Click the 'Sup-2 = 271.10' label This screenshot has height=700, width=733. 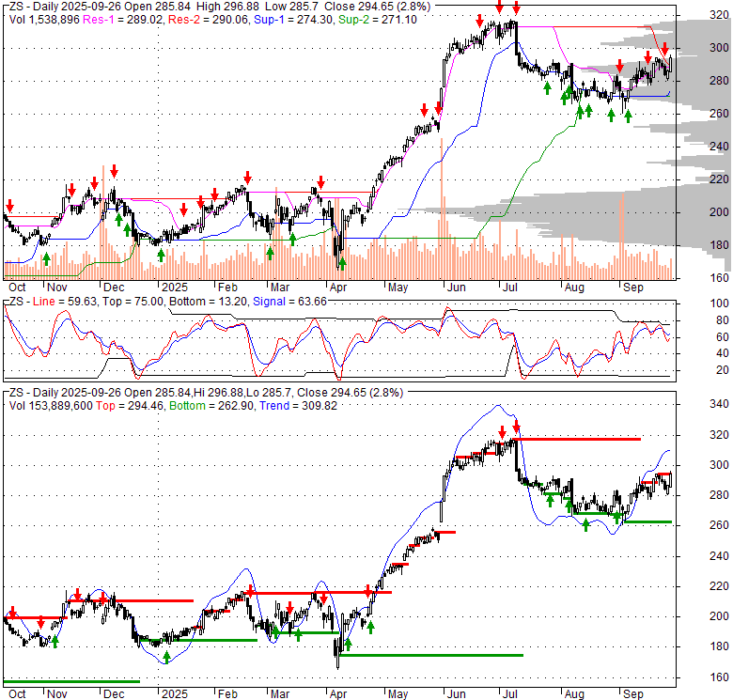[378, 20]
